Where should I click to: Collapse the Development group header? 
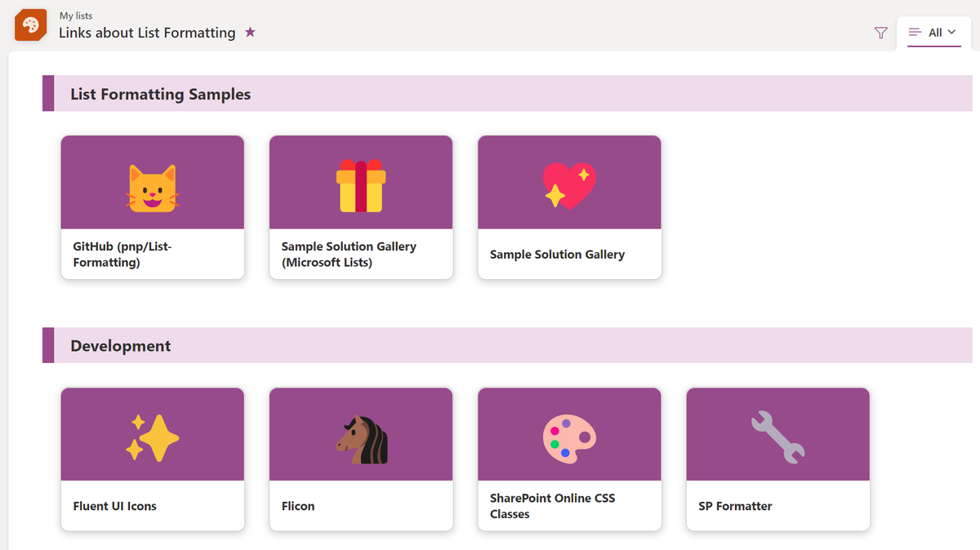(507, 345)
